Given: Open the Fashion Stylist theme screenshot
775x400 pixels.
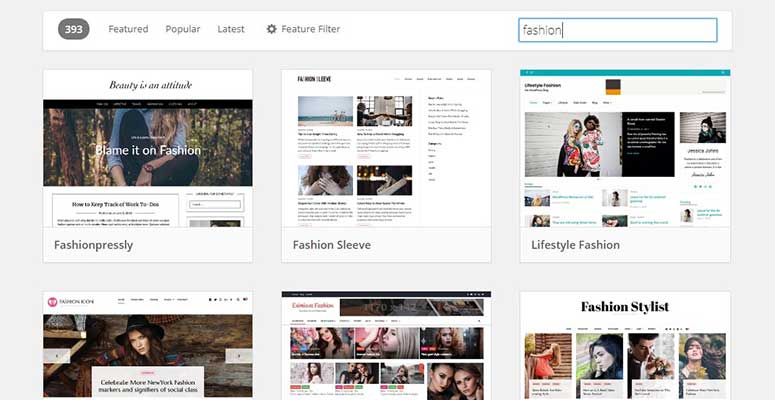Looking at the screenshot, I should tap(625, 345).
